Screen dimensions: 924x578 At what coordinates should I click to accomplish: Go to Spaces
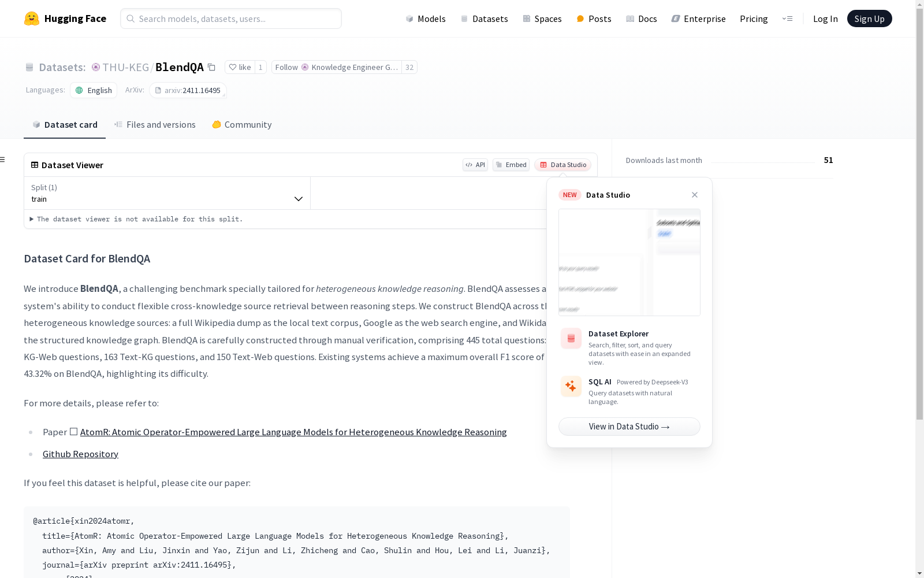click(542, 18)
